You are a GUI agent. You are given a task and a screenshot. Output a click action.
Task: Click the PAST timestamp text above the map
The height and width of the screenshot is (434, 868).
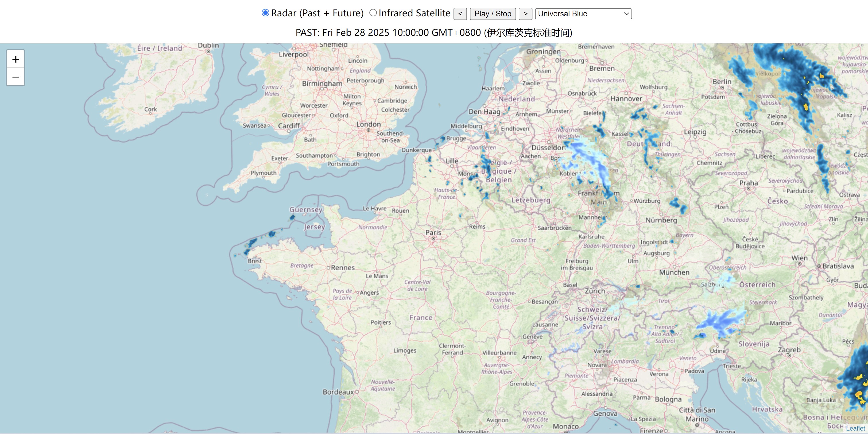point(433,33)
